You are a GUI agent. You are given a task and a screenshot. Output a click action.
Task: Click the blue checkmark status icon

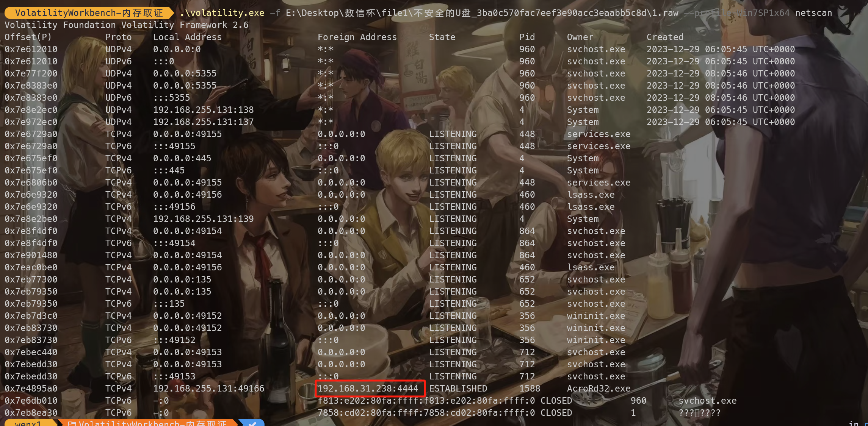click(x=252, y=423)
